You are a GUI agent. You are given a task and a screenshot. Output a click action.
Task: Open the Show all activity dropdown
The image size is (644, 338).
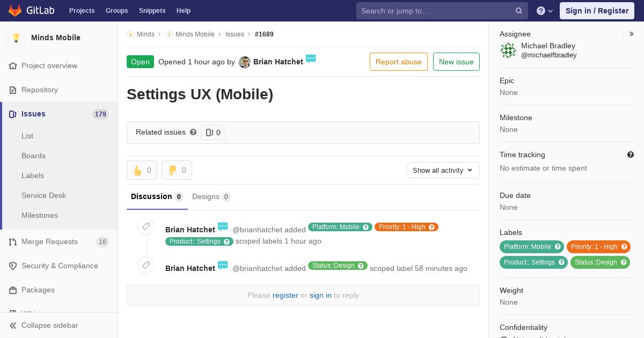443,170
